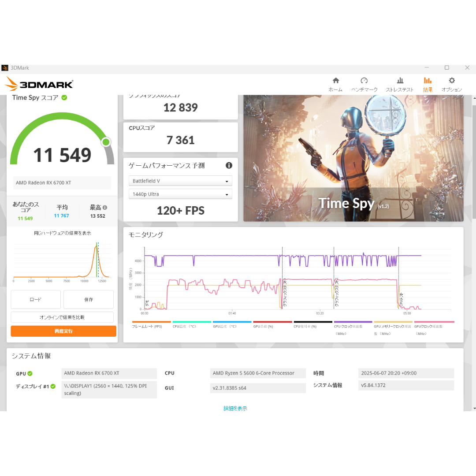Click the v5.84.1372 system info value
Image resolution: width=476 pixels, height=476 pixels.
click(x=406, y=385)
